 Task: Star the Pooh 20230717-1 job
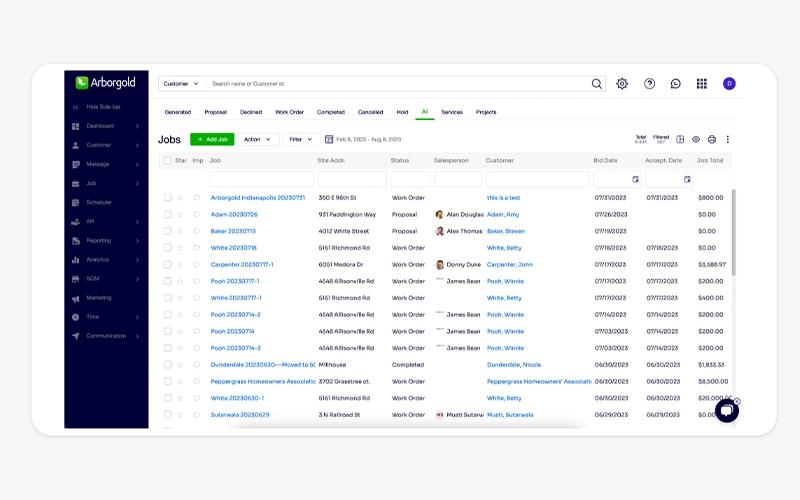coord(180,281)
